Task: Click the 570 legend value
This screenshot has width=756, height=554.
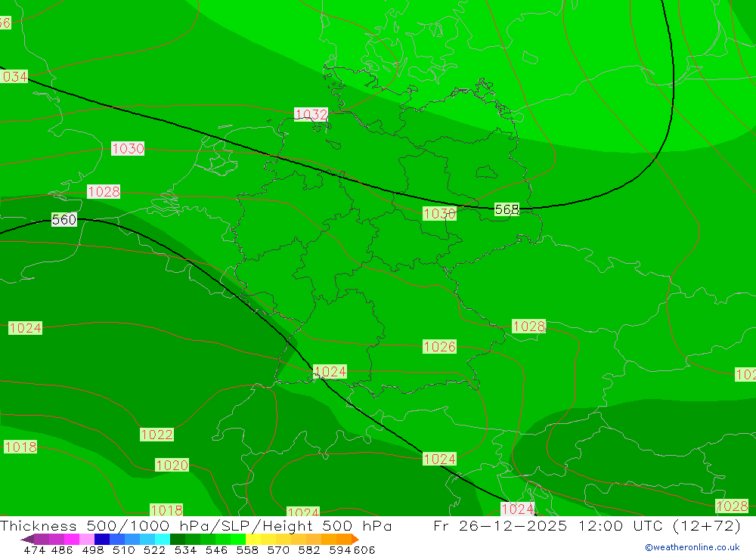Action: pyautogui.click(x=277, y=549)
